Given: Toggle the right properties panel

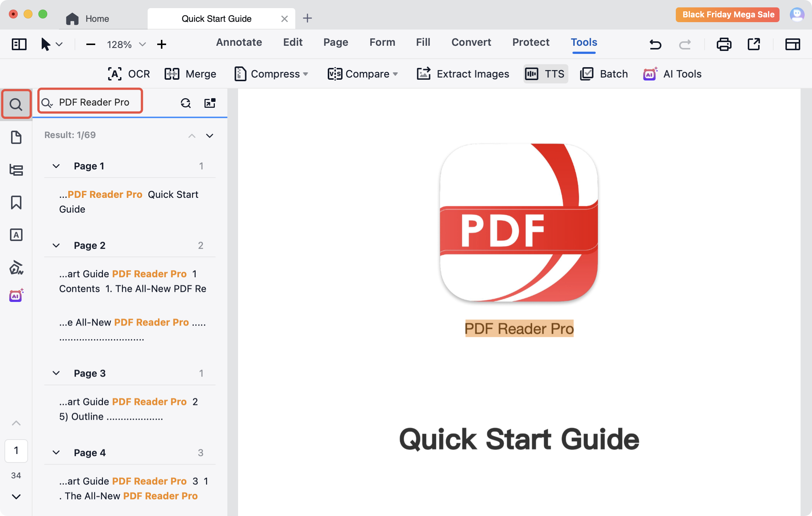Looking at the screenshot, I should [792, 44].
